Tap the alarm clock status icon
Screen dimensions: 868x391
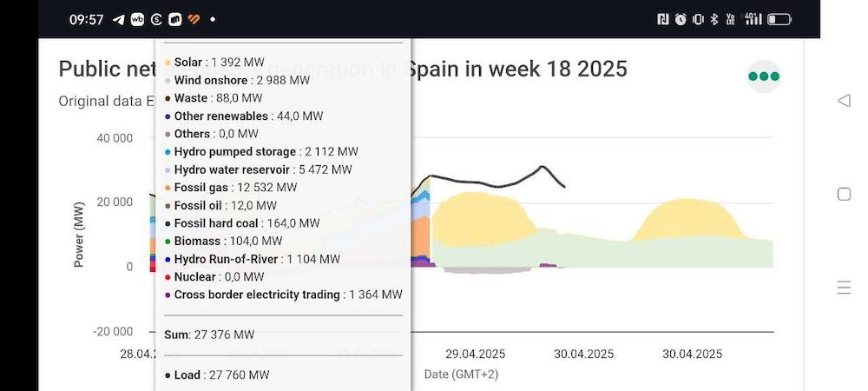tap(681, 19)
